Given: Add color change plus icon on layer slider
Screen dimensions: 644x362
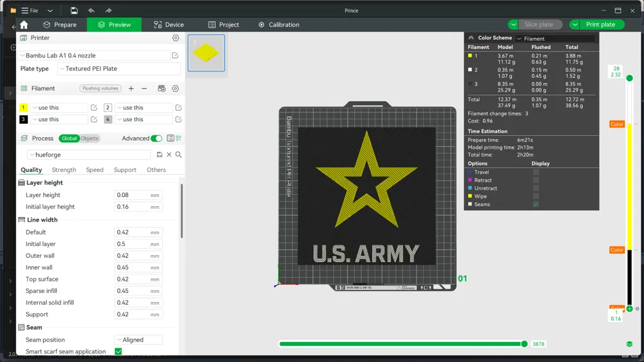Looking at the screenshot, I should [630, 309].
